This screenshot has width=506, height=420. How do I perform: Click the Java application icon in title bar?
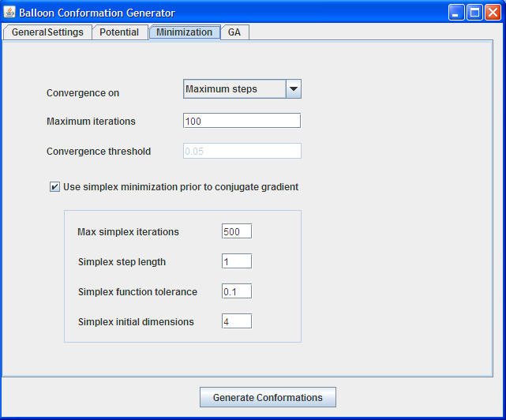click(9, 13)
